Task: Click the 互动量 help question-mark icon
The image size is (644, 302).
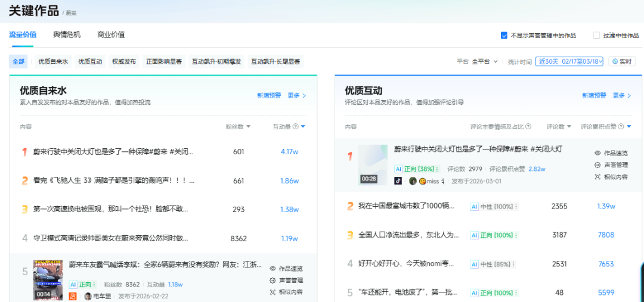Action: 295,127
